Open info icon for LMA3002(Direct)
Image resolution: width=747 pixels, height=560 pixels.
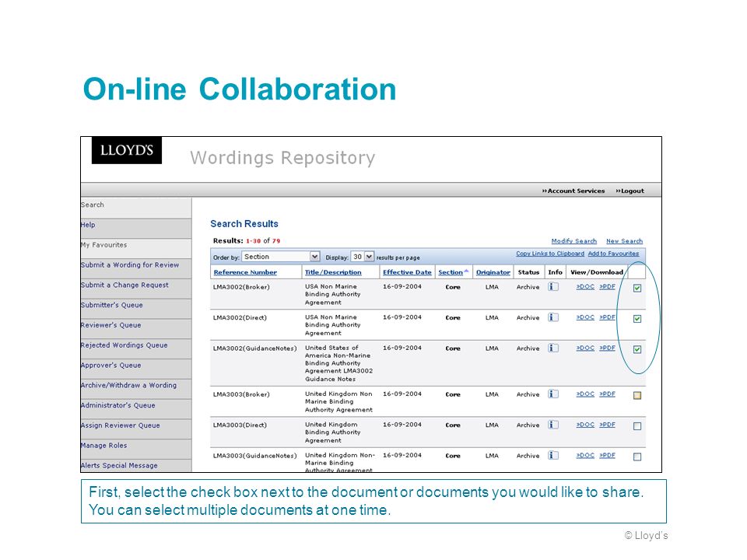(552, 317)
